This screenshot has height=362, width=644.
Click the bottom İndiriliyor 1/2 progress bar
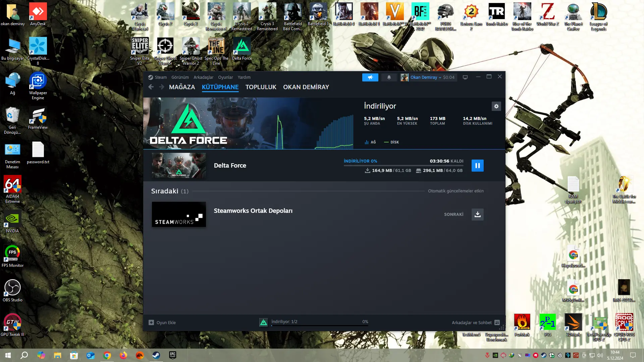coord(320,325)
